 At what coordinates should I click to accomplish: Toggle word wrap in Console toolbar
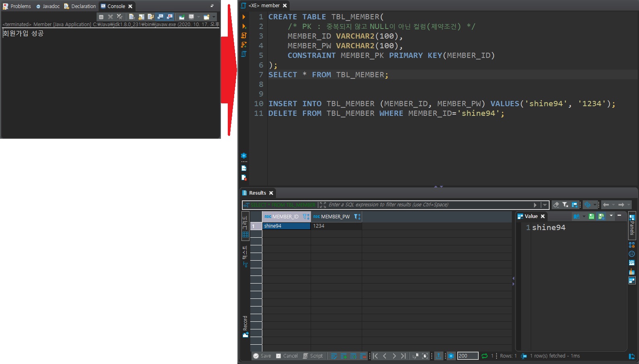150,17
